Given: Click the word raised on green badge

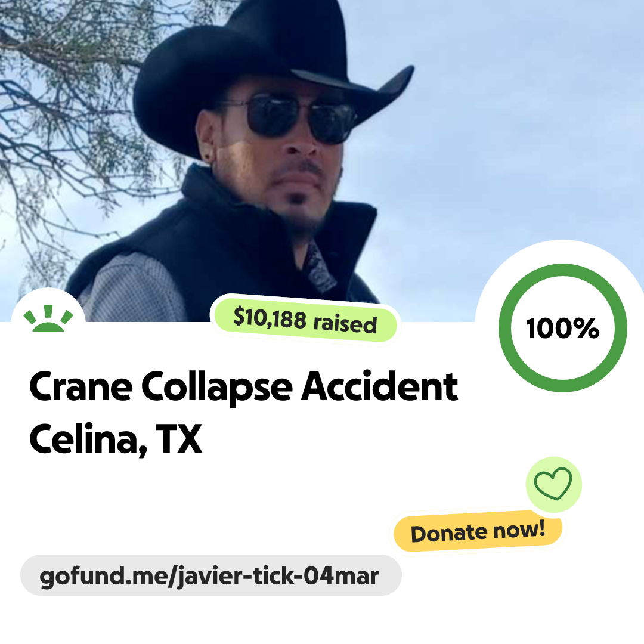Looking at the screenshot, I should (x=345, y=324).
